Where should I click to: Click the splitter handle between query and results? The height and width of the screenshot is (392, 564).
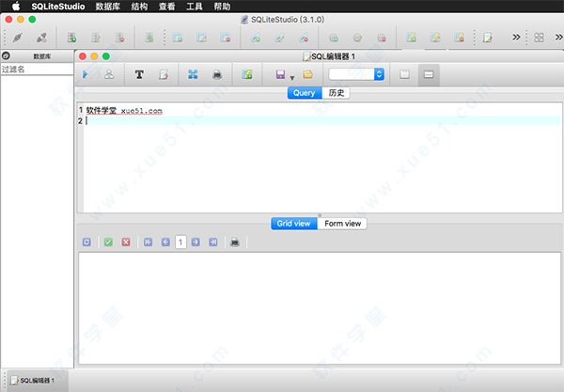[320, 215]
